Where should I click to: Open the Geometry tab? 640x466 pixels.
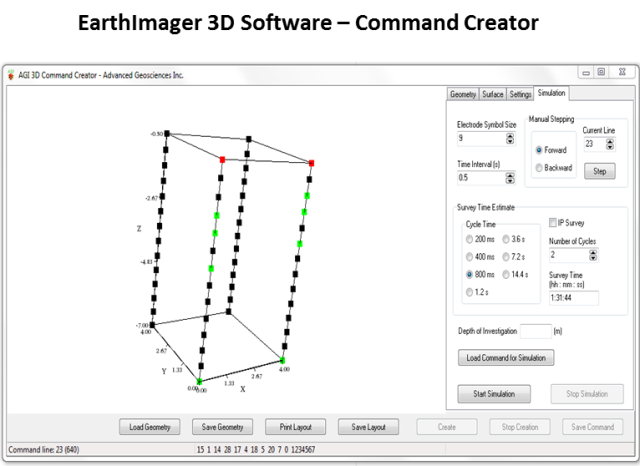click(463, 94)
